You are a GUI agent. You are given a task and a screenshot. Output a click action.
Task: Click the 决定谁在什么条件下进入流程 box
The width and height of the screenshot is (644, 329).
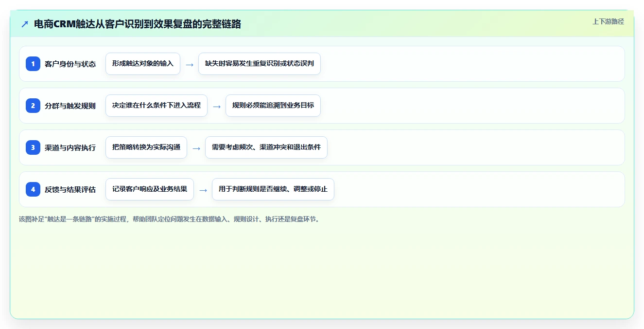click(157, 106)
